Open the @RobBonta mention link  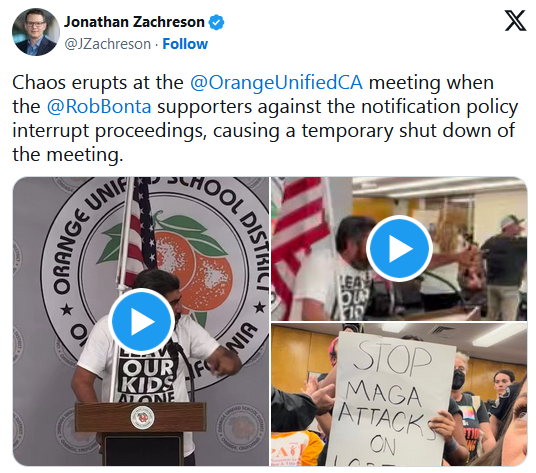(x=99, y=107)
